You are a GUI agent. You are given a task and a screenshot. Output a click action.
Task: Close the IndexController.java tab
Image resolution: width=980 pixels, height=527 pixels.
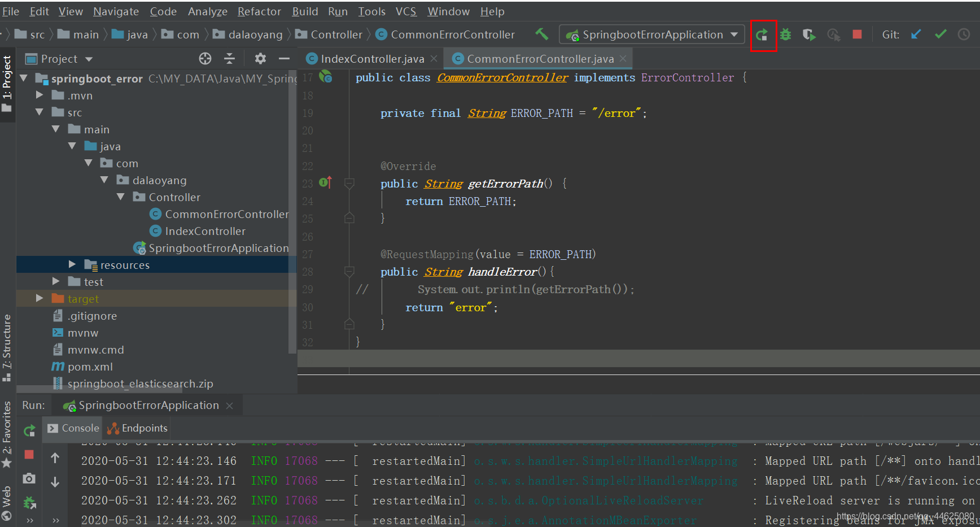tap(434, 59)
